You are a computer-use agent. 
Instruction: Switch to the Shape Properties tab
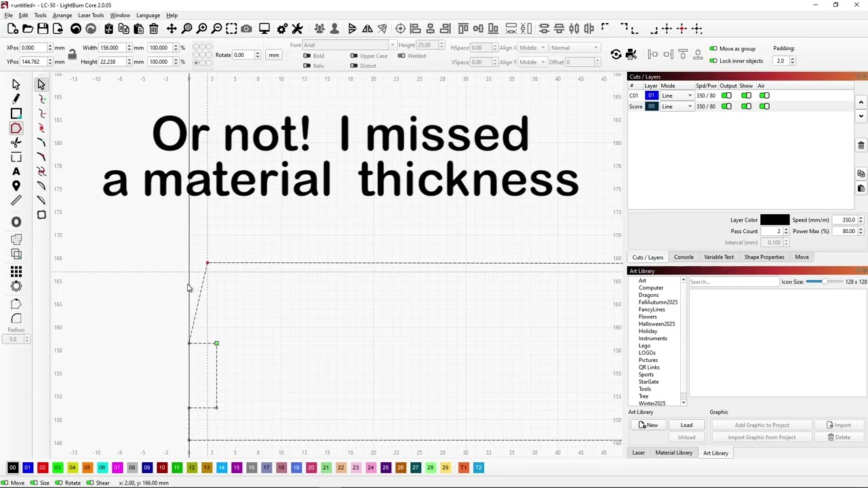(x=764, y=257)
